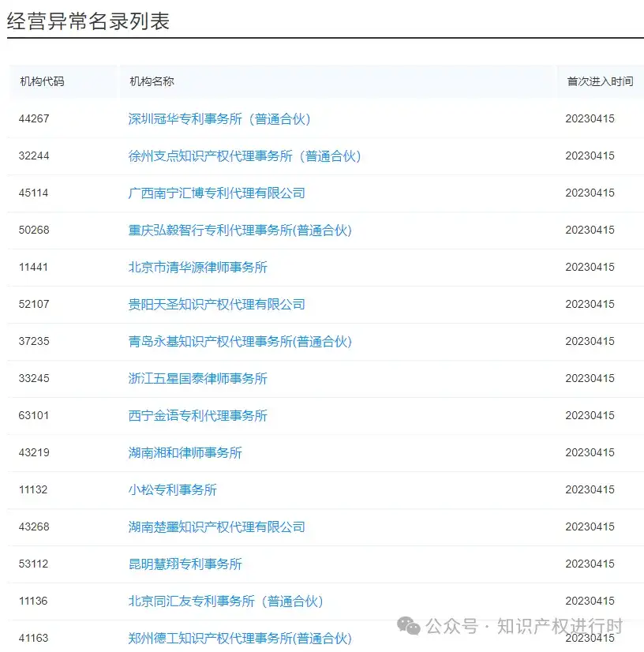644x652 pixels.
Task: Click date 20230415 in 昆明慧翔 row
Action: (590, 564)
